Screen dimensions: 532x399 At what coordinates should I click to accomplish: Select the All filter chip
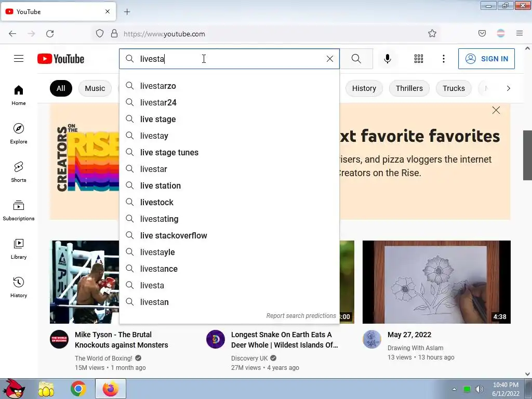point(61,88)
